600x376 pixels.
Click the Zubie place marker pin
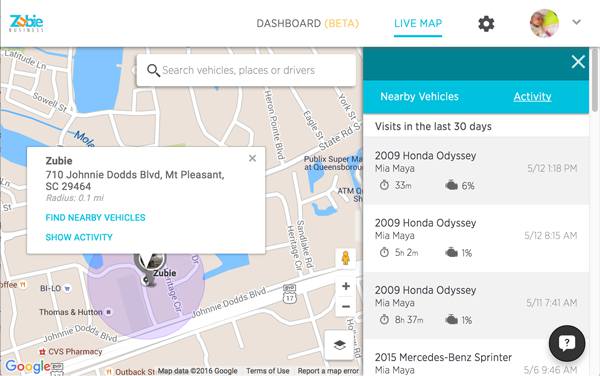[150, 269]
